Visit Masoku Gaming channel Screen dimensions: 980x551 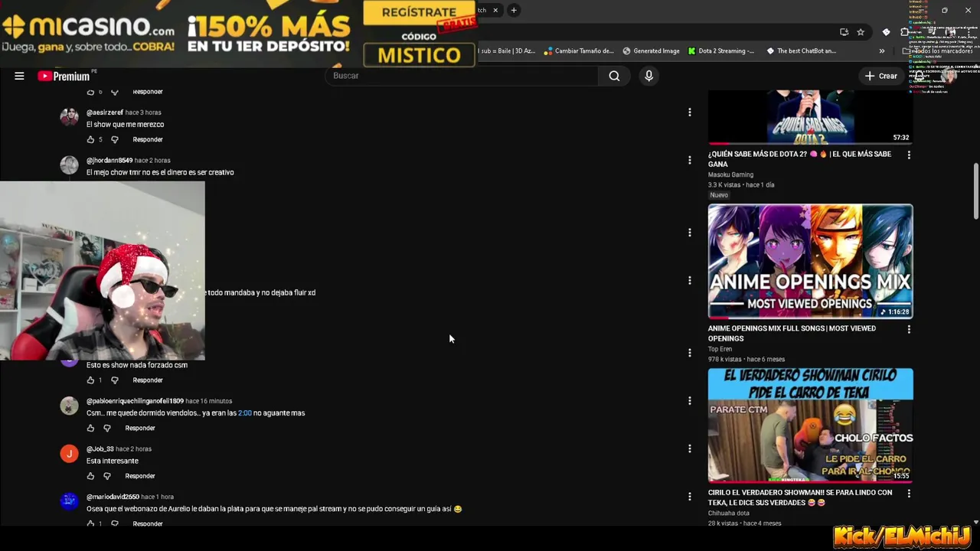(x=730, y=174)
